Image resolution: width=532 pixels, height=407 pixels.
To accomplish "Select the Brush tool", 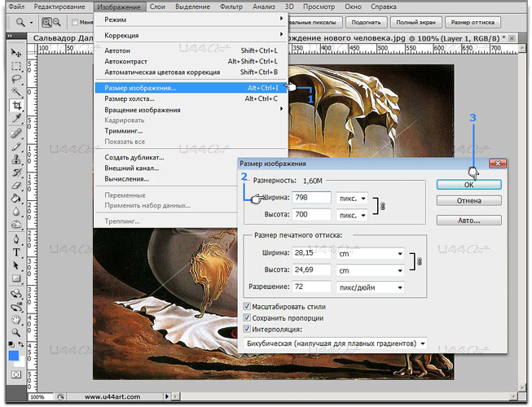I will coord(16,147).
